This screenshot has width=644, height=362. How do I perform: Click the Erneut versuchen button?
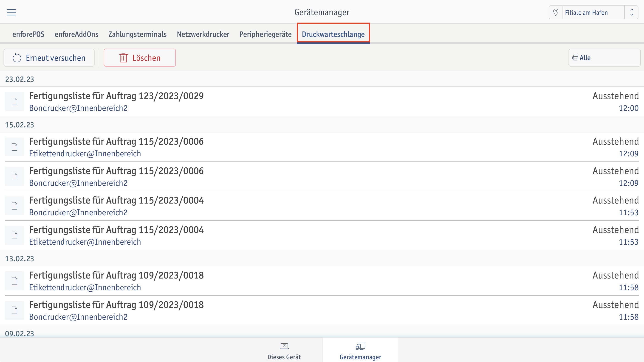coord(49,57)
